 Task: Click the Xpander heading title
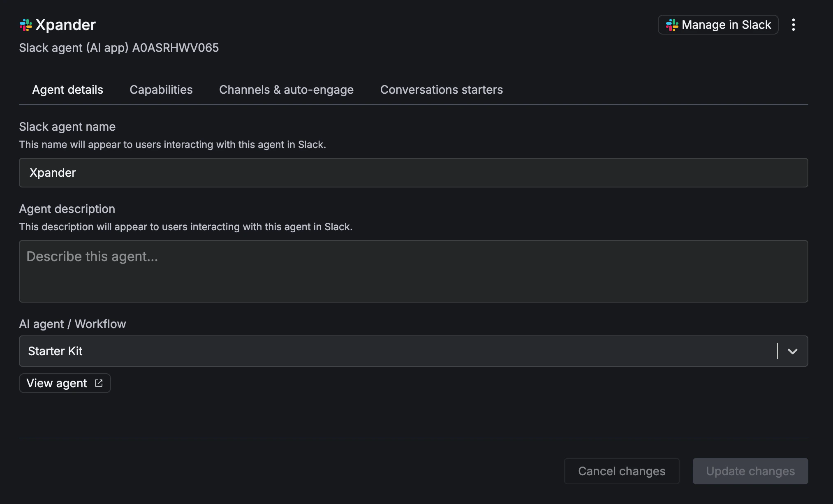click(66, 25)
